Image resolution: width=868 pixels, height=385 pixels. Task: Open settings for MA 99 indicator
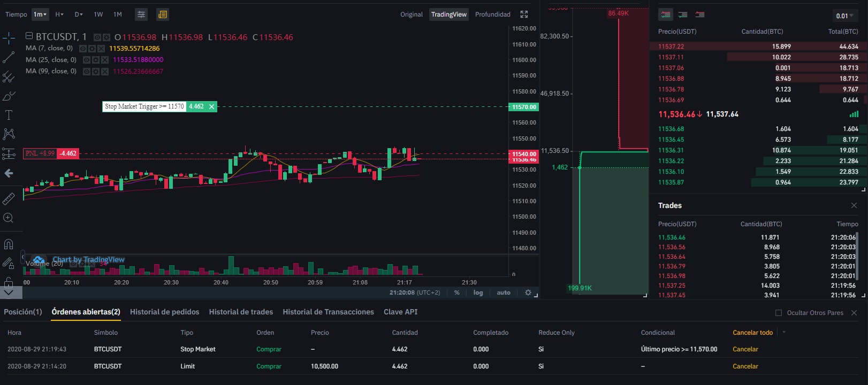[96, 71]
